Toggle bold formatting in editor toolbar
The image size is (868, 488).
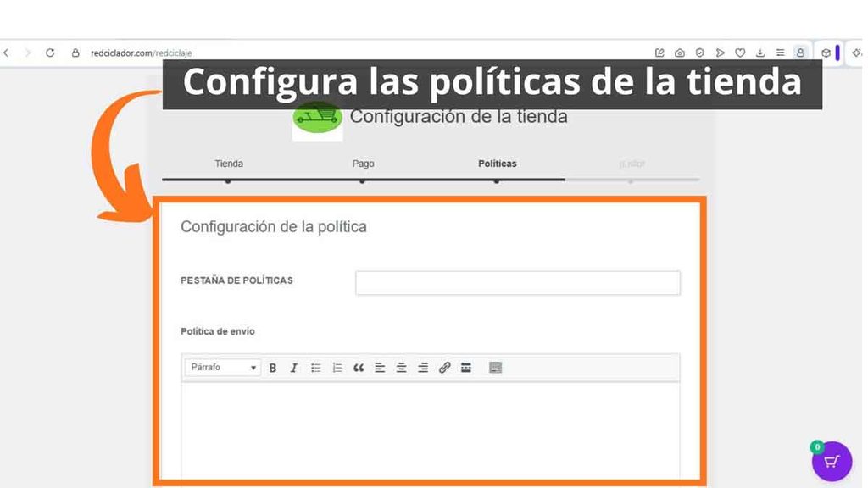tap(272, 368)
